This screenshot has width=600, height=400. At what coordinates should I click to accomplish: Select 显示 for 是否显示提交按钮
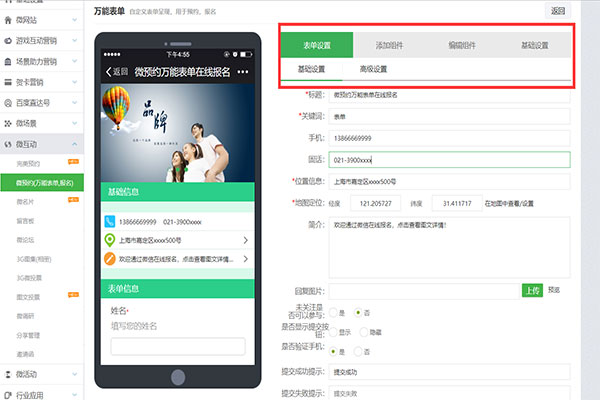click(333, 332)
